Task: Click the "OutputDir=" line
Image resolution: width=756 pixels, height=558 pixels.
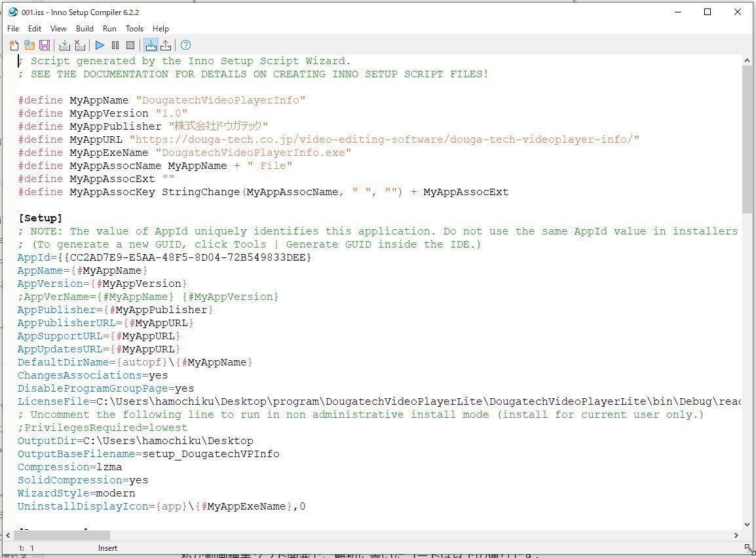Action: pyautogui.click(x=136, y=441)
